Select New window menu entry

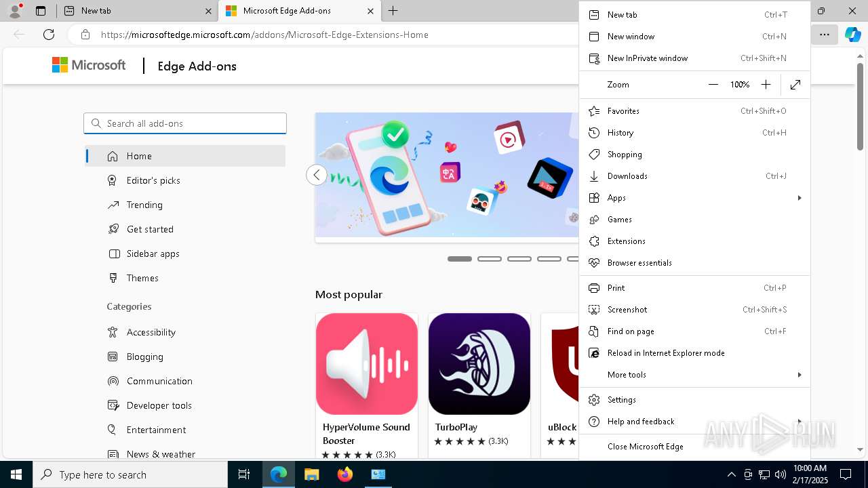[695, 37]
